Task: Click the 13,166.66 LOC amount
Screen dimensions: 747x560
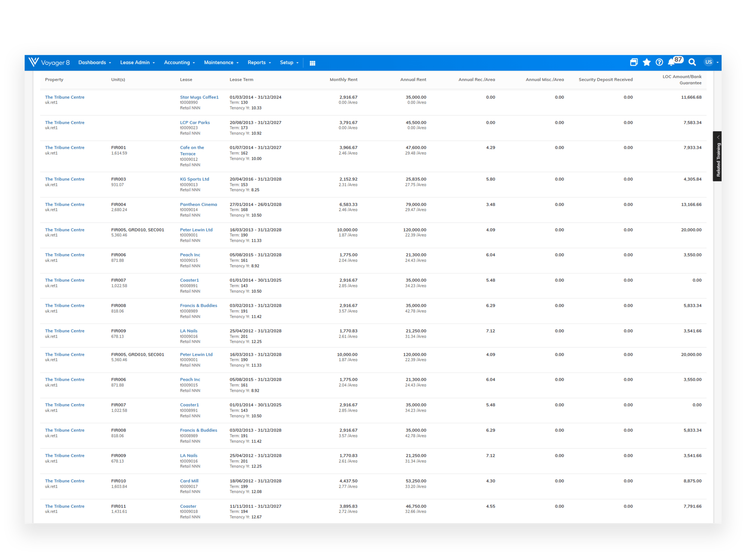Action: click(x=691, y=205)
